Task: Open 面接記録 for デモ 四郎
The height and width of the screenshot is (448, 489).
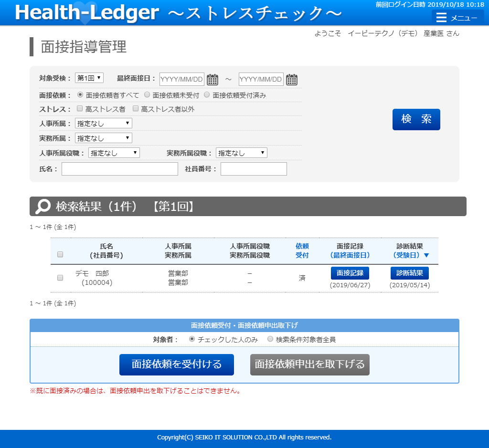Action: [350, 273]
